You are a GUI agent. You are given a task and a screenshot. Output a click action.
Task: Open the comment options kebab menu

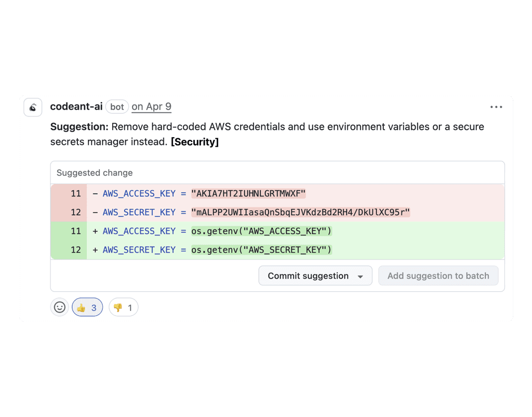[x=496, y=107]
